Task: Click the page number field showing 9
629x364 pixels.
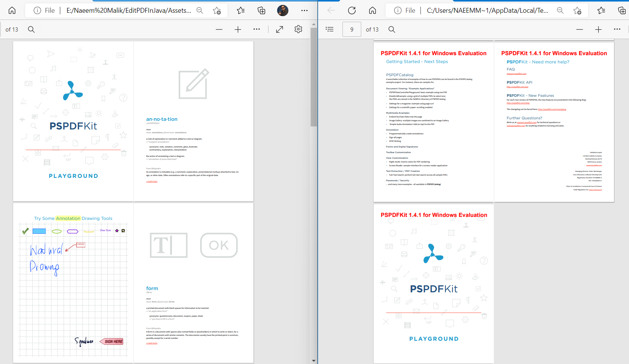Action: click(x=351, y=29)
